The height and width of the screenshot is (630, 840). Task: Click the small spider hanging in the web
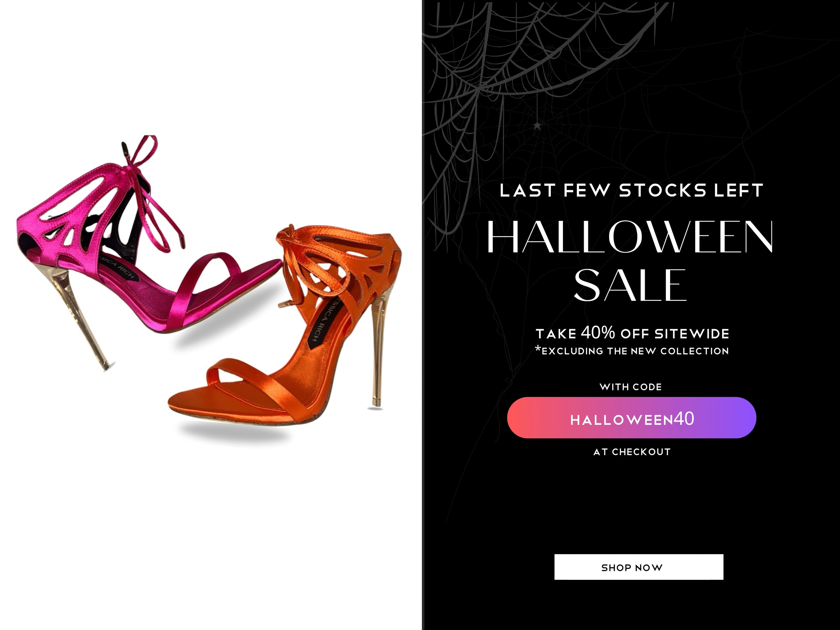[x=537, y=125]
